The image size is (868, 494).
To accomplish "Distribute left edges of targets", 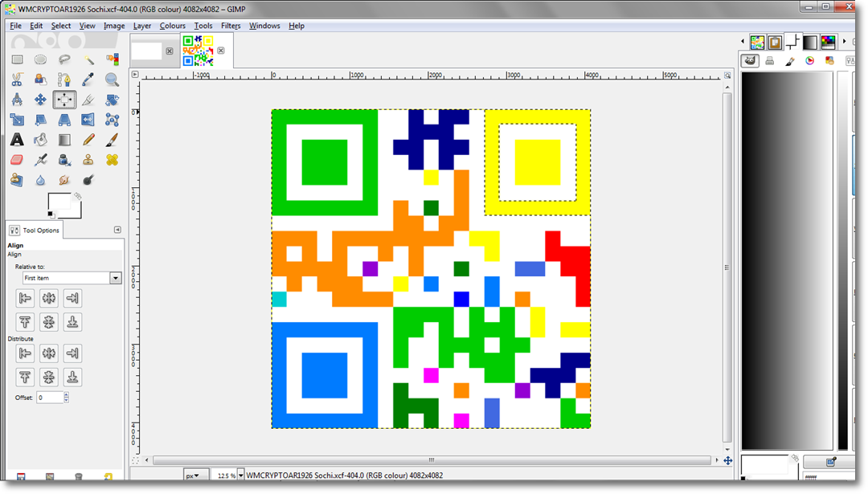I will [x=25, y=353].
